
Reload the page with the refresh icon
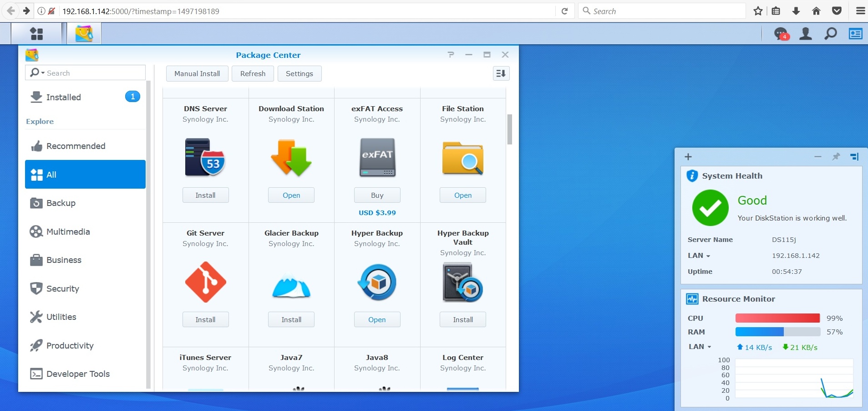pos(564,11)
